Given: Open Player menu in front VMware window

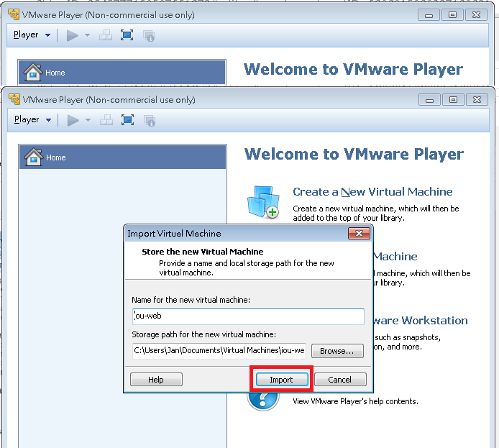Looking at the screenshot, I should click(32, 119).
